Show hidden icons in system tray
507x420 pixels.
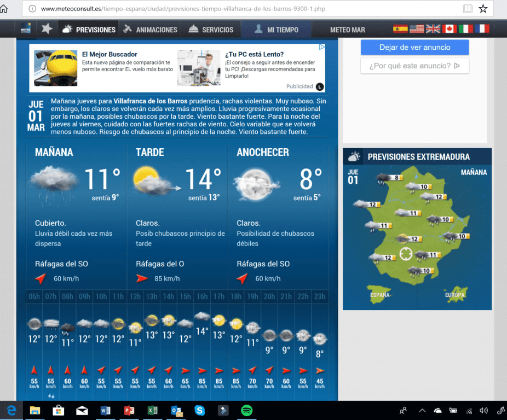point(422,411)
